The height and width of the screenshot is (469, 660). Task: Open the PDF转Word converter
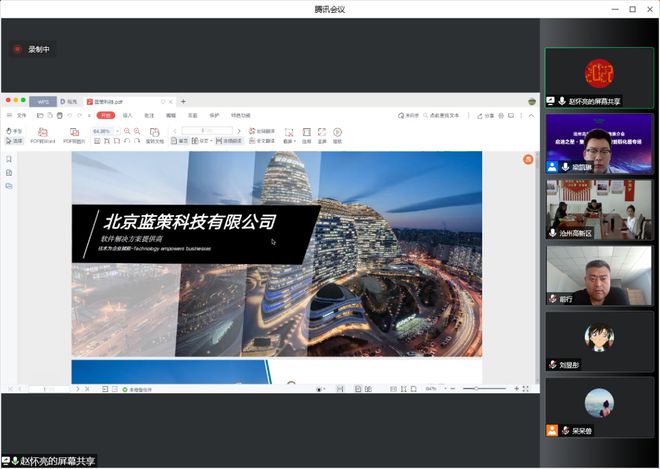click(x=43, y=136)
